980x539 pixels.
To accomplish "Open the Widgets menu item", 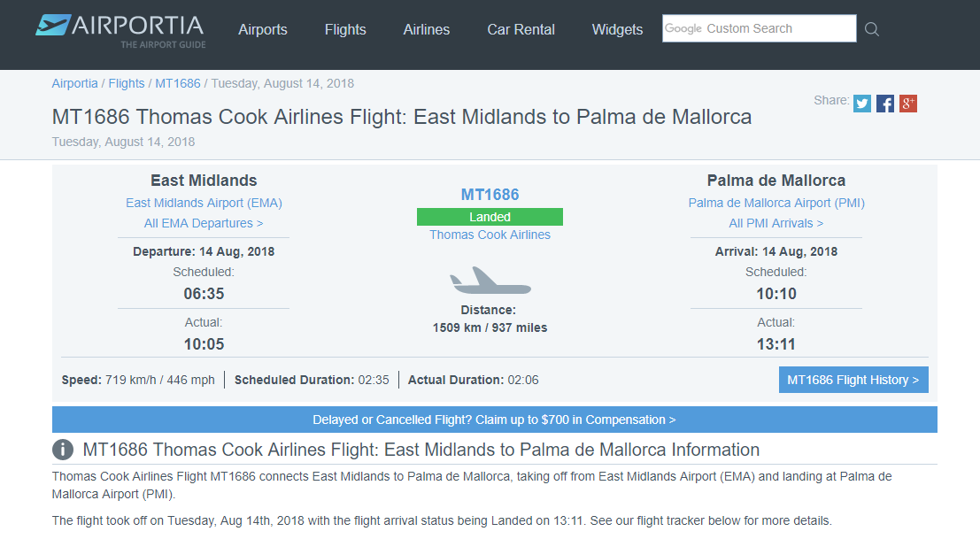I will (x=618, y=29).
